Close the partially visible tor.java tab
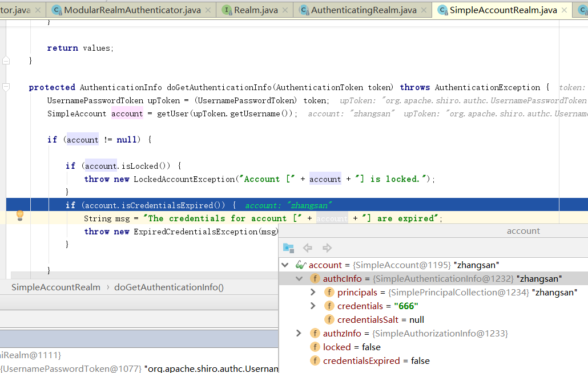This screenshot has height=373, width=588. pos(38,10)
